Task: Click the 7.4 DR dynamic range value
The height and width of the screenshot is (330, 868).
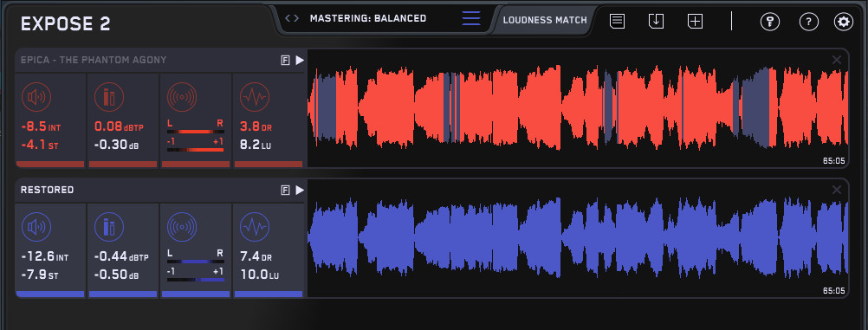Action: tap(256, 257)
